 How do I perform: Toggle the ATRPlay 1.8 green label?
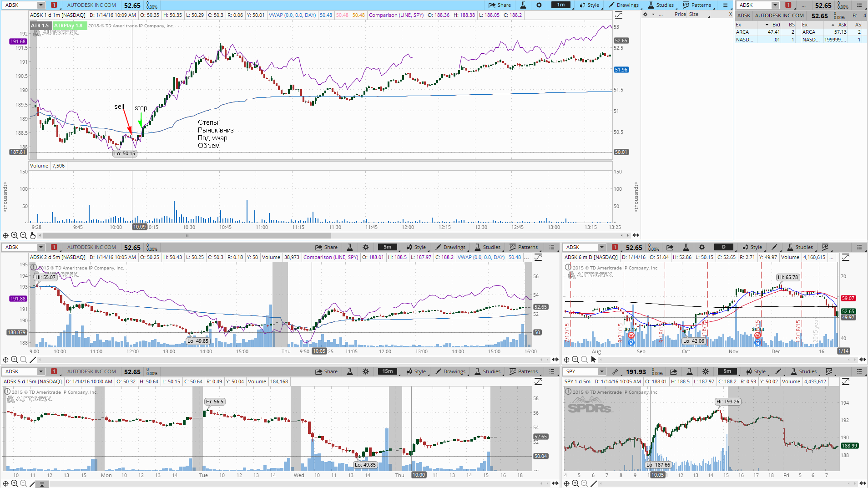pyautogui.click(x=70, y=25)
